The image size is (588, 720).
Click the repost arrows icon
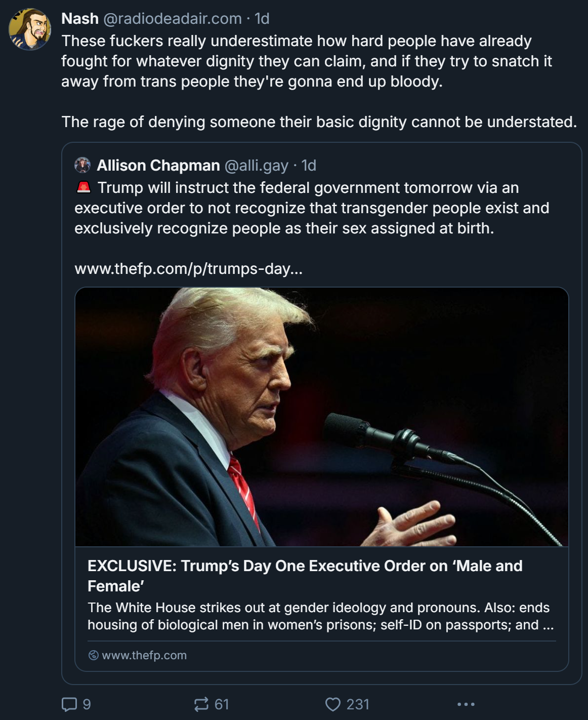coord(201,704)
